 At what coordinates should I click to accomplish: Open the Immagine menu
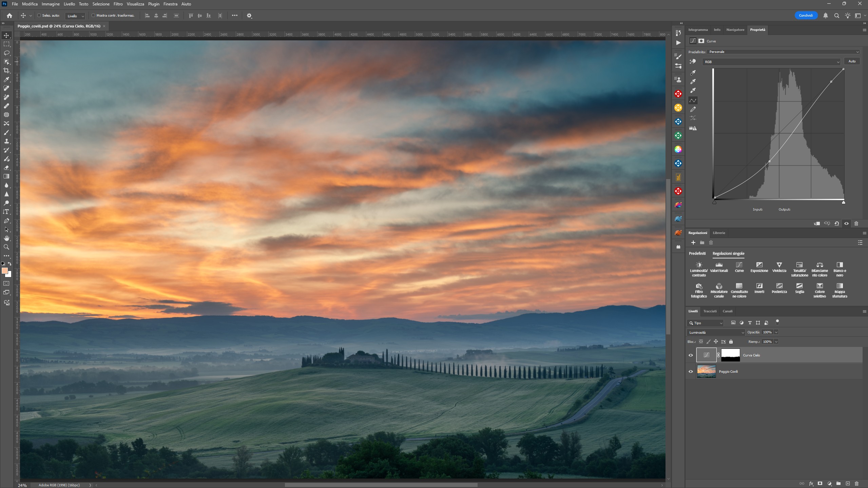(x=51, y=4)
